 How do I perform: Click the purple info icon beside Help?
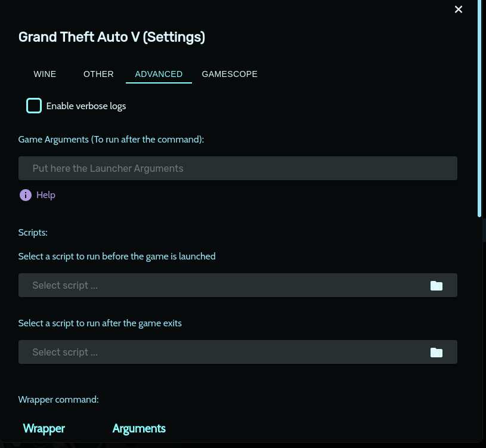point(25,195)
